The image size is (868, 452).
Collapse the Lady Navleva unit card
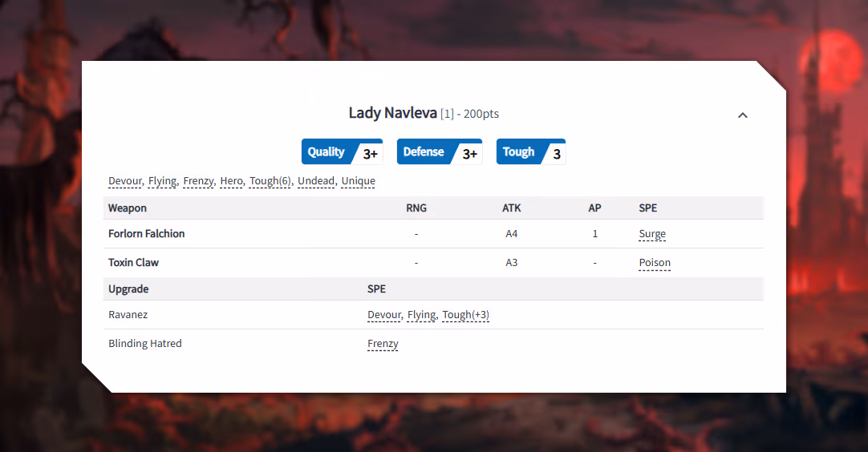(742, 115)
